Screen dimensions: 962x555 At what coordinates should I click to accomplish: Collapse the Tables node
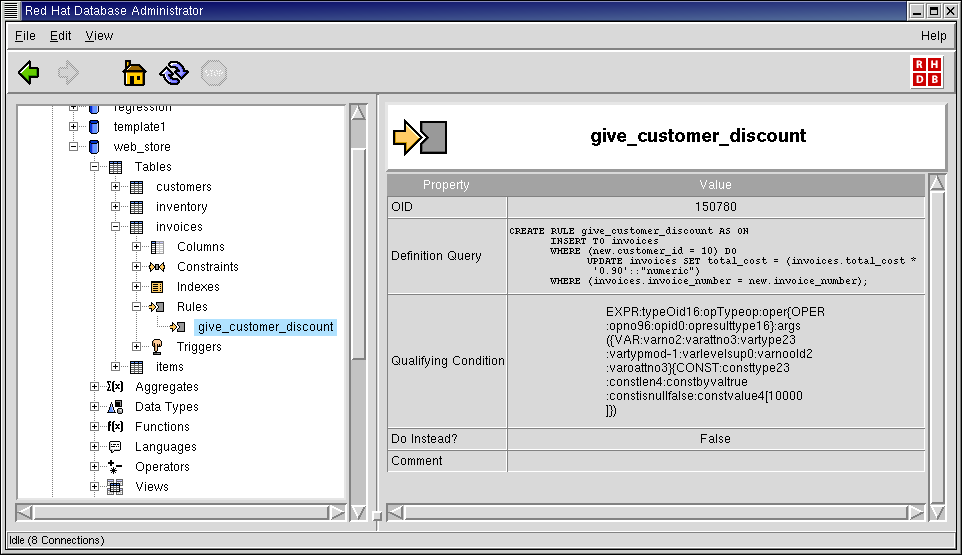pos(94,167)
